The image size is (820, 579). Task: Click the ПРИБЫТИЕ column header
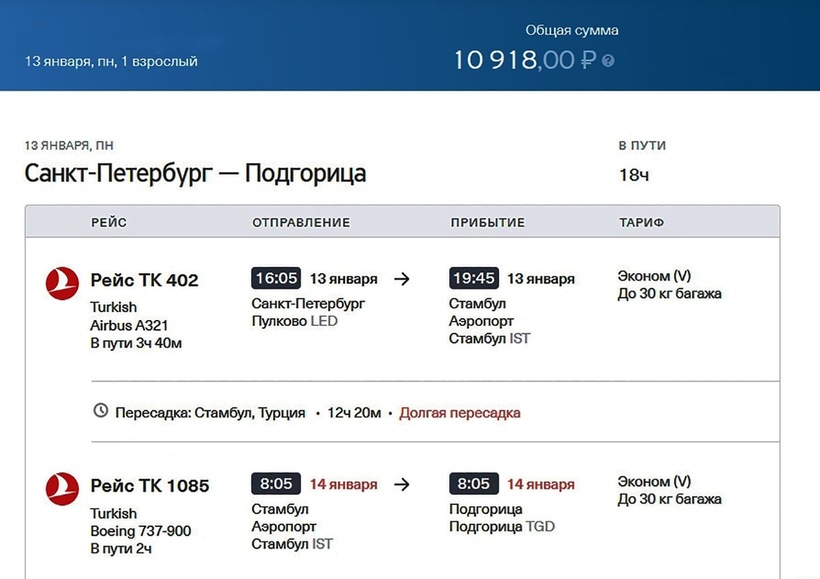pyautogui.click(x=488, y=222)
